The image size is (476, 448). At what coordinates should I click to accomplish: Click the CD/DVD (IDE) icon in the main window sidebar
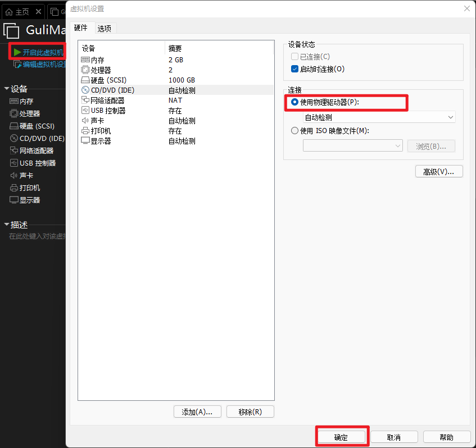(x=14, y=138)
